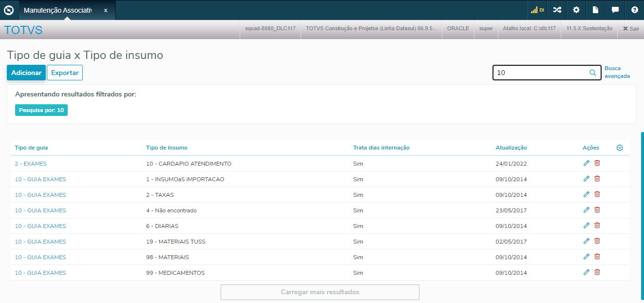
Task: Edit the 98 - MATERIAIS row
Action: tap(587, 257)
